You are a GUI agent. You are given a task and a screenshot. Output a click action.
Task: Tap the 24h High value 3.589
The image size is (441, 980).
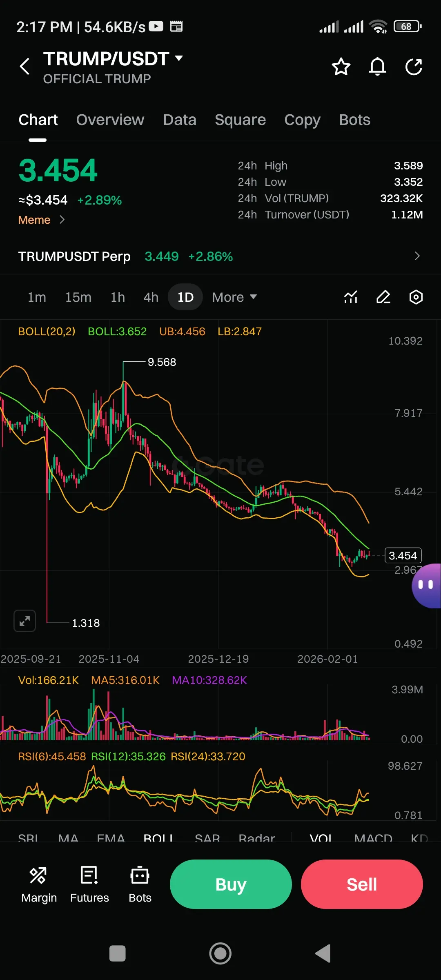click(x=408, y=166)
